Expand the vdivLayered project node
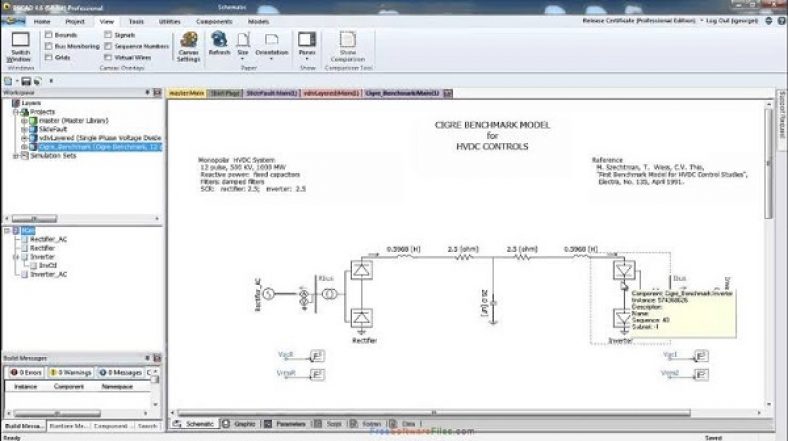The height and width of the screenshot is (441, 788). point(24,138)
